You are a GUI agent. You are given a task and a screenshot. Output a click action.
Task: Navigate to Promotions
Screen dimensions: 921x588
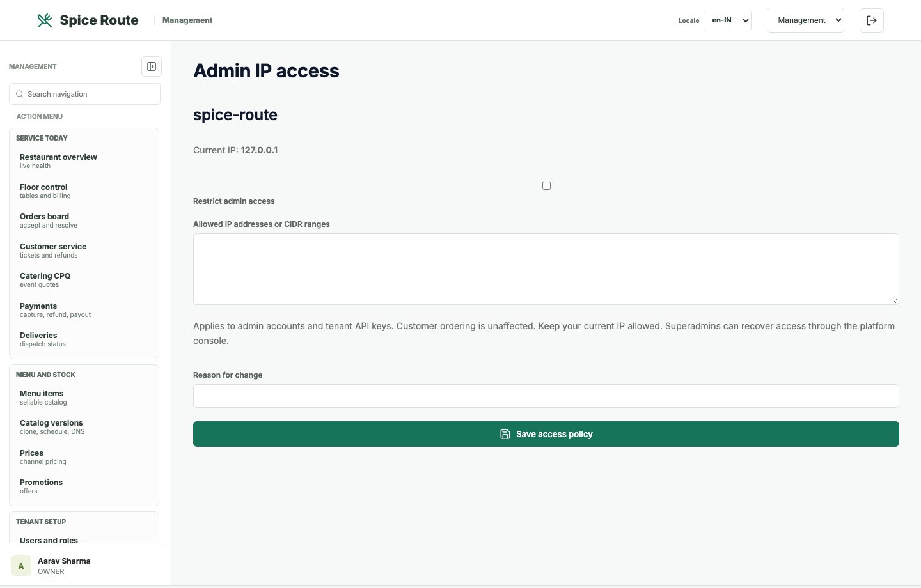84,486
